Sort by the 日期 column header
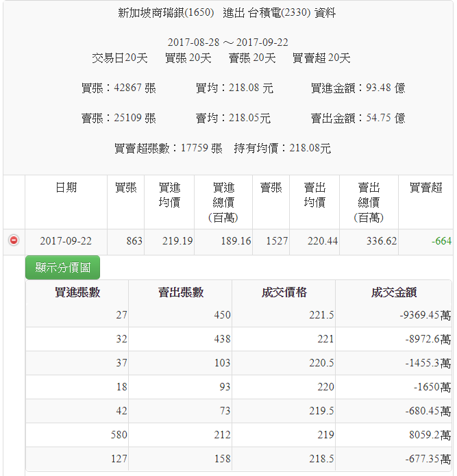 (66, 188)
